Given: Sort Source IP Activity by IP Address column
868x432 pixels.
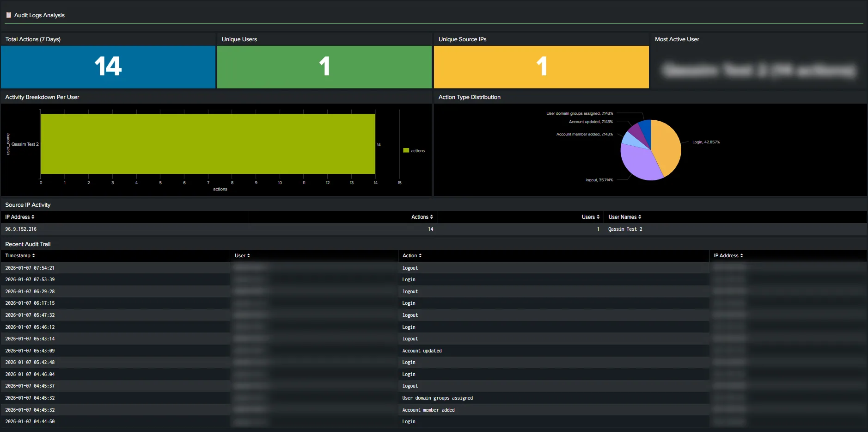Looking at the screenshot, I should [x=20, y=217].
